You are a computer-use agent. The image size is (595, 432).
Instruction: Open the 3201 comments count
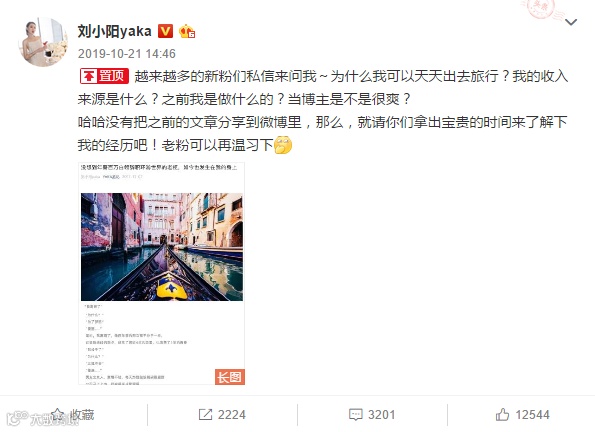pos(381,415)
